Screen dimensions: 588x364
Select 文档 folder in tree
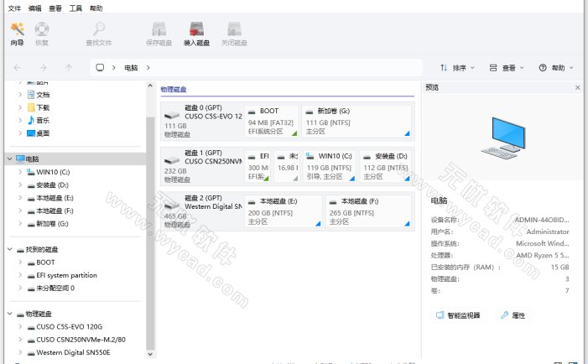(x=39, y=95)
